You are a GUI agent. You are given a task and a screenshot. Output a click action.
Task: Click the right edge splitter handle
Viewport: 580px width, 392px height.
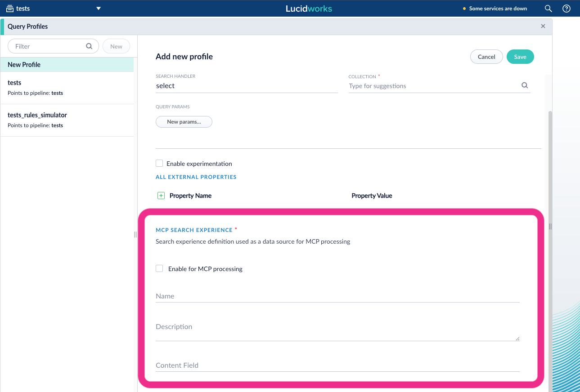(550, 227)
